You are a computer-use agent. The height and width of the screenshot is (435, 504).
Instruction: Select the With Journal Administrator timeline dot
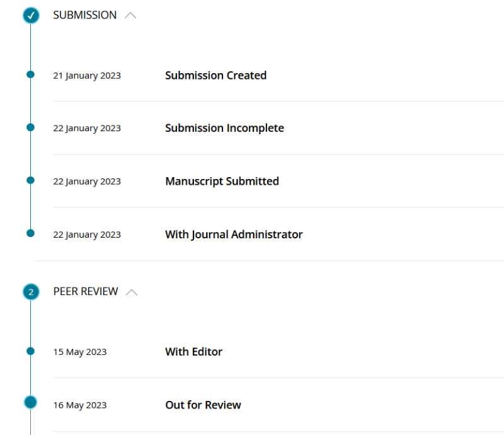[30, 233]
